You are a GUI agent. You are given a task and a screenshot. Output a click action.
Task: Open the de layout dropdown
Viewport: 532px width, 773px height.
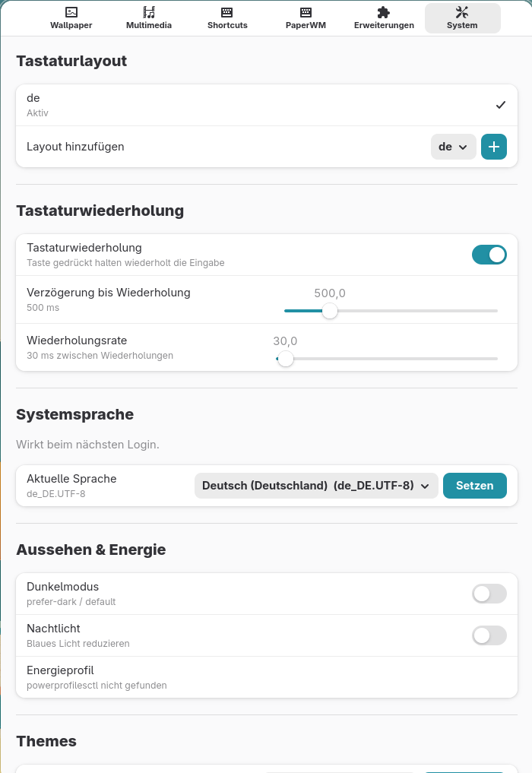[x=453, y=147]
